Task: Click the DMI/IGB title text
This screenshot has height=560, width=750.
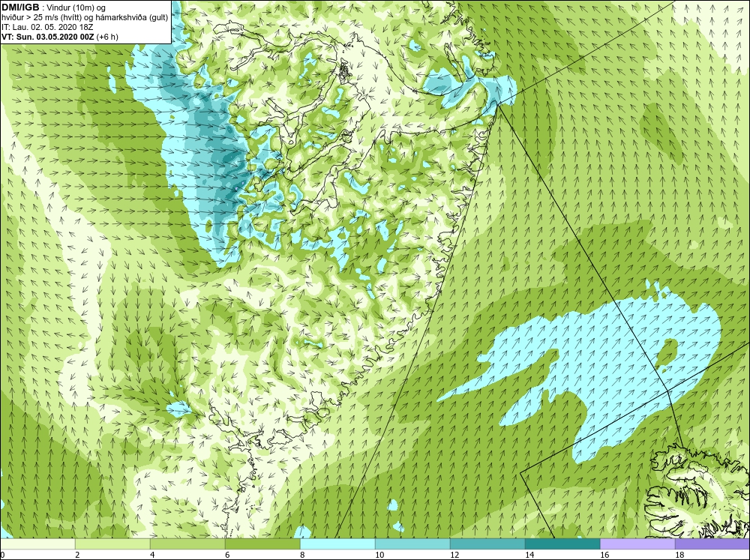Action: tap(21, 7)
